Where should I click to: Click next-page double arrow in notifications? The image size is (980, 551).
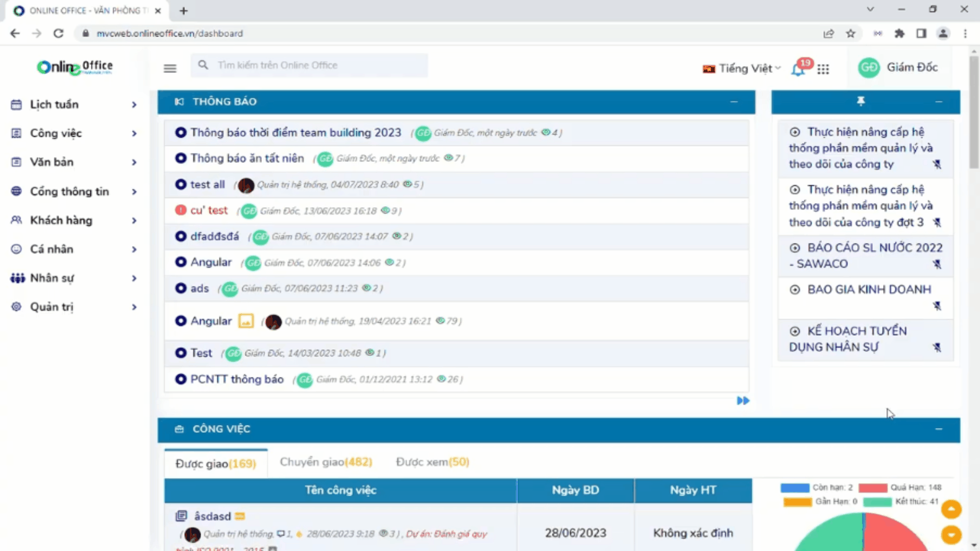[x=743, y=400]
